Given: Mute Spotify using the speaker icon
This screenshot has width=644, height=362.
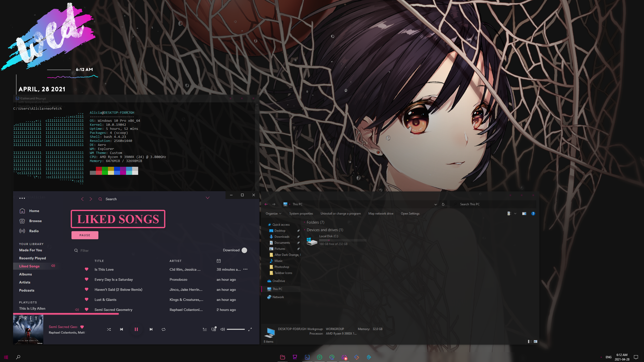Looking at the screenshot, I should (222, 329).
